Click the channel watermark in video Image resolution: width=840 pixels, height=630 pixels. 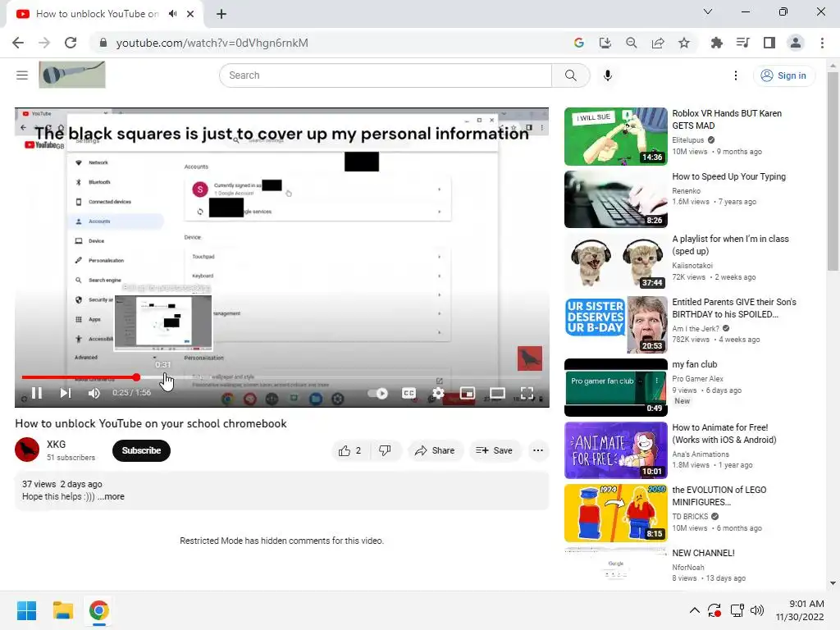pyautogui.click(x=529, y=358)
